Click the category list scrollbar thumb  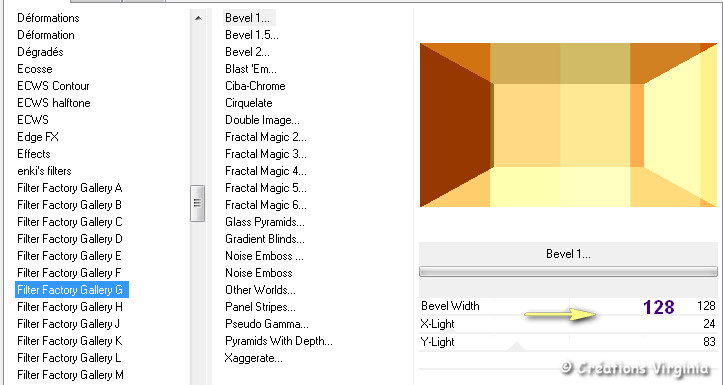(x=197, y=203)
